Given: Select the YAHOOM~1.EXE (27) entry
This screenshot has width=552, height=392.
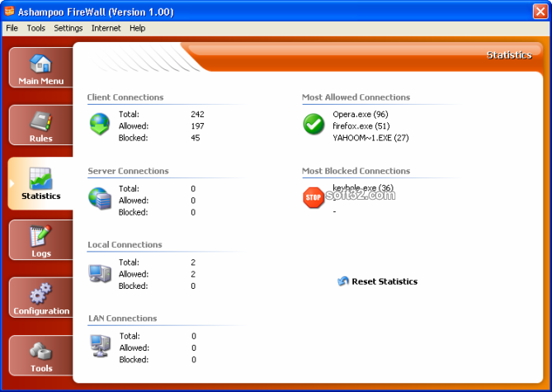Looking at the screenshot, I should tap(370, 138).
